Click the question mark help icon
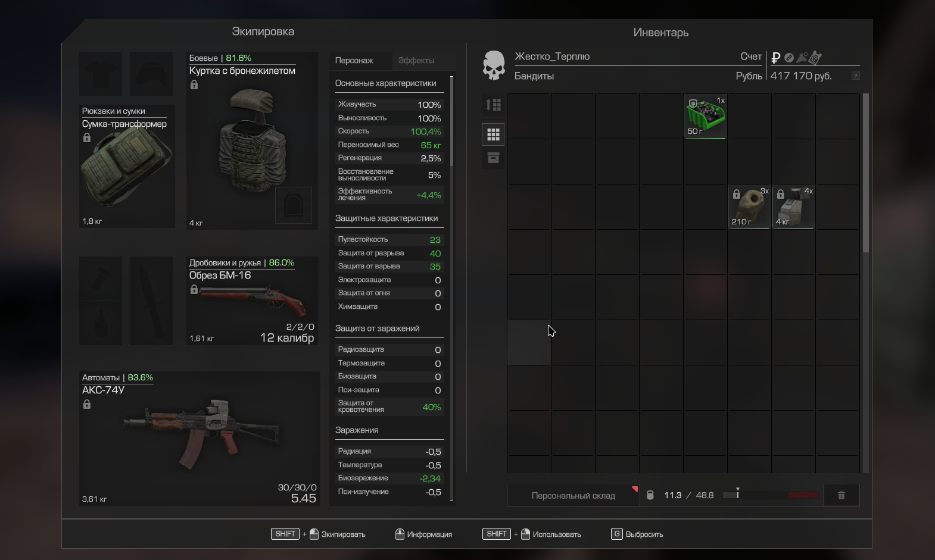Image resolution: width=935 pixels, height=560 pixels. [855, 76]
